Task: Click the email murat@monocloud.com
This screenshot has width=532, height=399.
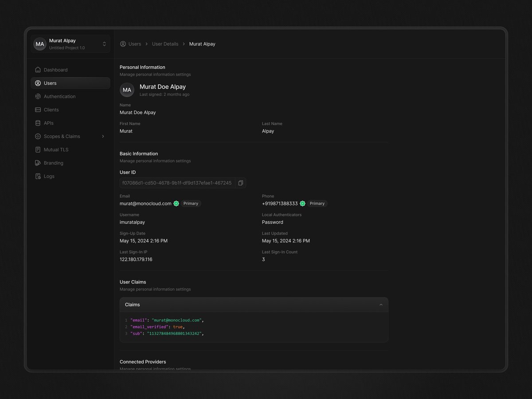Action: click(x=145, y=203)
